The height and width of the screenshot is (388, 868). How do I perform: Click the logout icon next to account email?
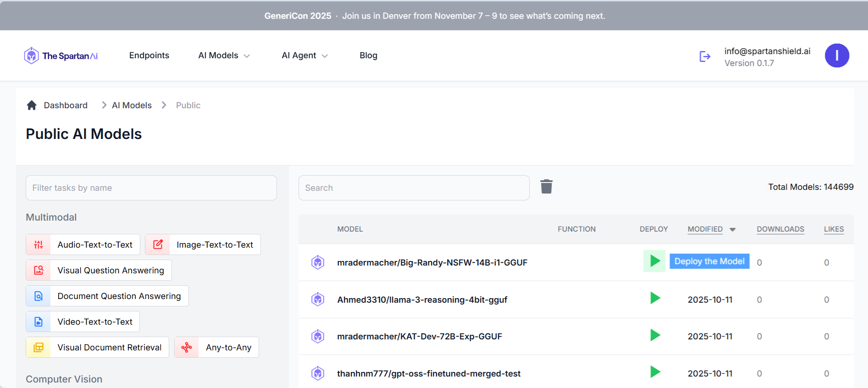pos(705,56)
